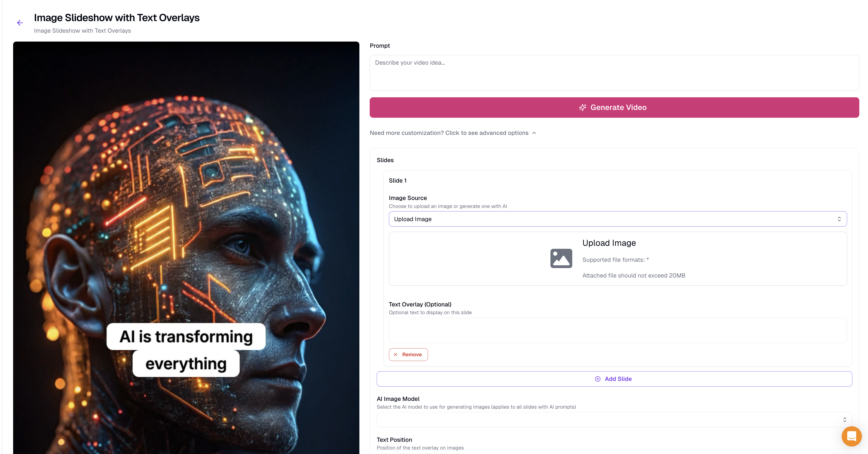Click the back arrow icon
Screen dimensions: 868x454
20,23
